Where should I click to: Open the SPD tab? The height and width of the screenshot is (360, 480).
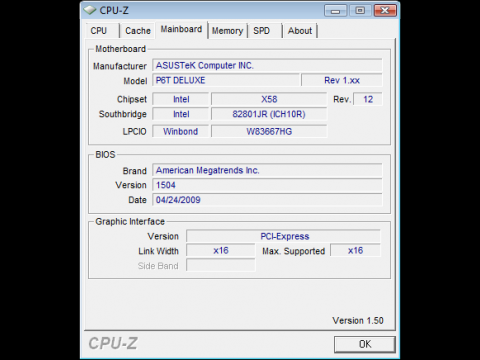pos(265,31)
